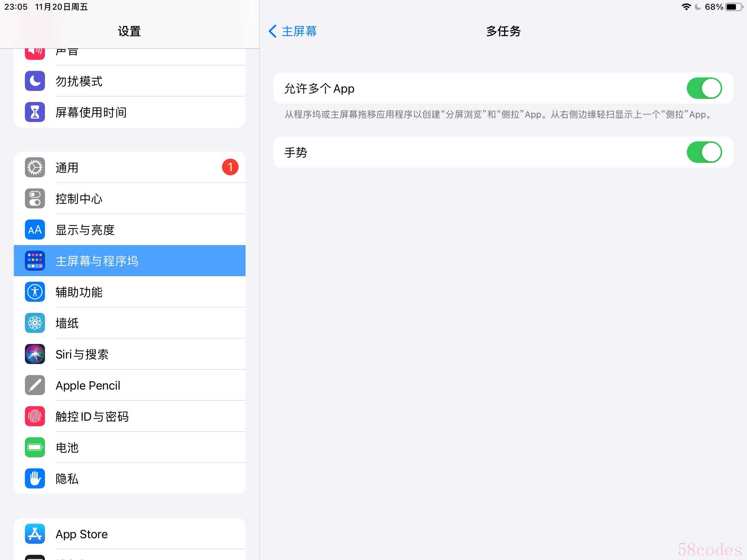The image size is (747, 560).
Task: Tap the multitasking description text about 分屏浏览
Action: click(499, 114)
